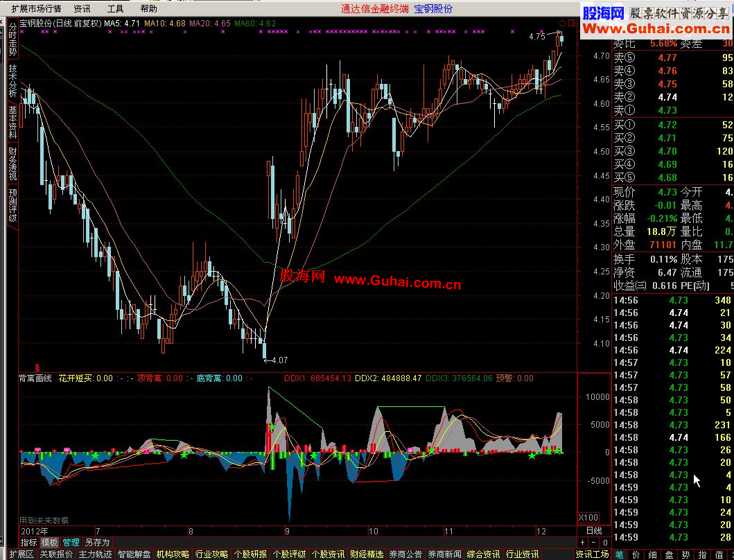Open the 个股研报 bottom tab
The width and height of the screenshot is (734, 560).
pos(250,554)
